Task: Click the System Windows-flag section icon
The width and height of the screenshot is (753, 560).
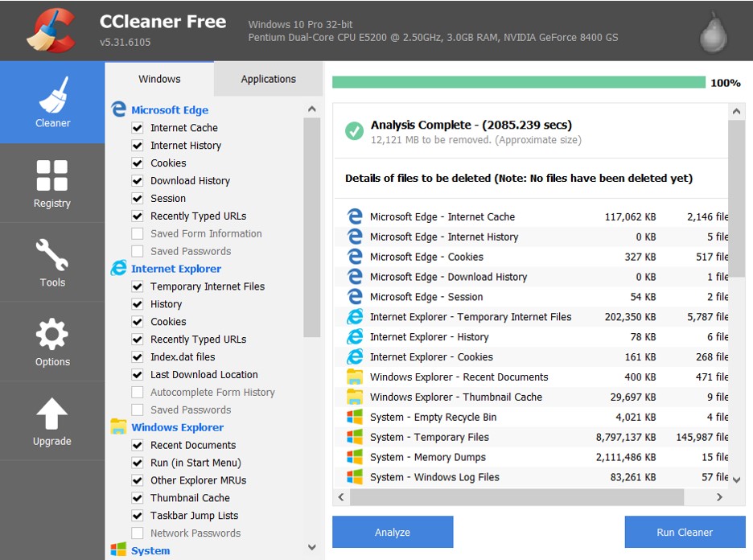Action: 118,550
